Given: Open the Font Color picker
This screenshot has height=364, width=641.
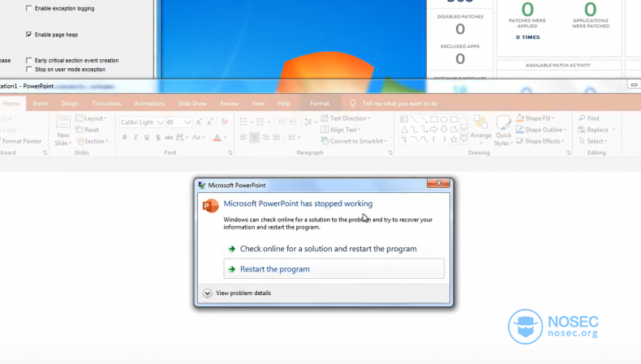Looking at the screenshot, I should [220, 137].
